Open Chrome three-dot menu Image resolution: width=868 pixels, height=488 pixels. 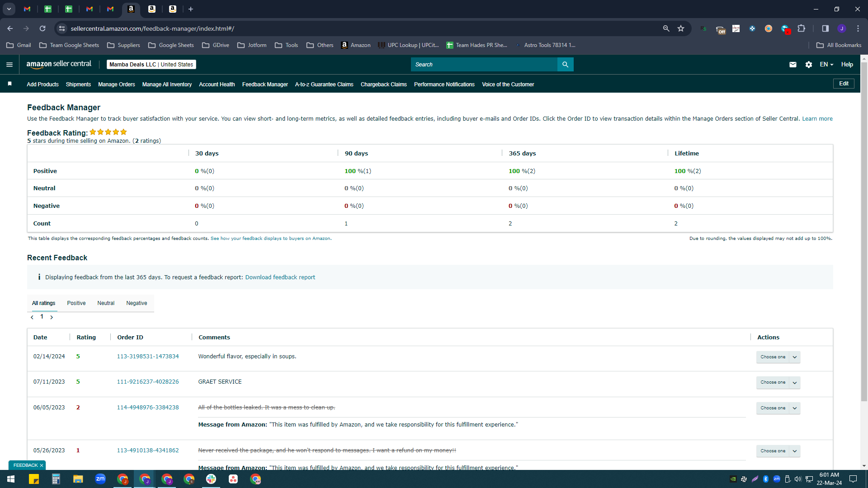coord(858,28)
